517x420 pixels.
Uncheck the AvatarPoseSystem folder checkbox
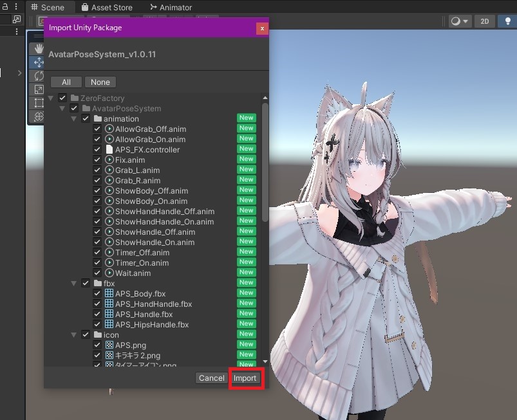(x=74, y=108)
